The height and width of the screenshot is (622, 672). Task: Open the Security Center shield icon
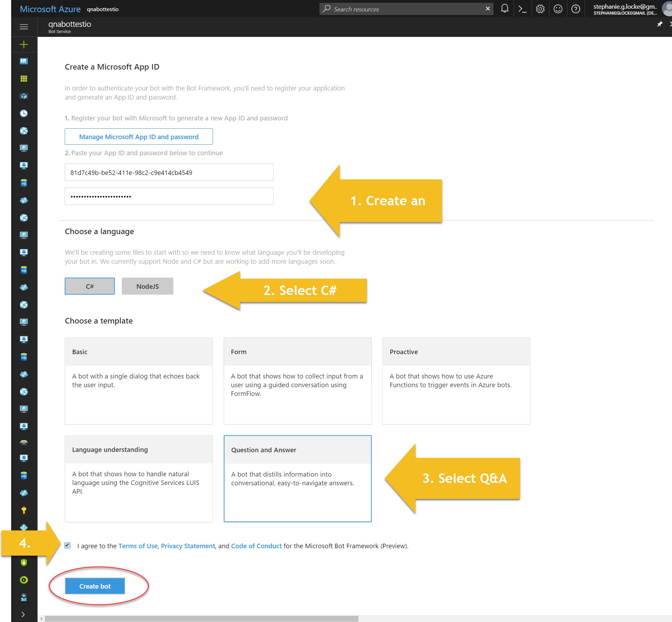[x=24, y=563]
